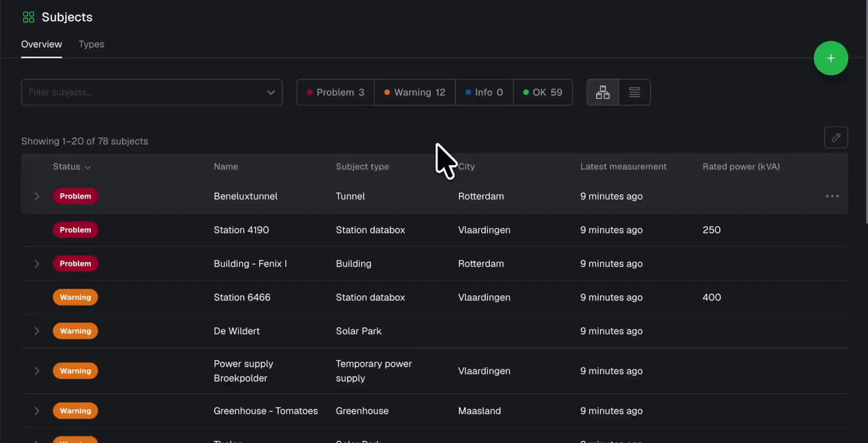Open the Greenhouse - Tomatoes subject name
Viewport: 868px width, 443px height.
(266, 411)
